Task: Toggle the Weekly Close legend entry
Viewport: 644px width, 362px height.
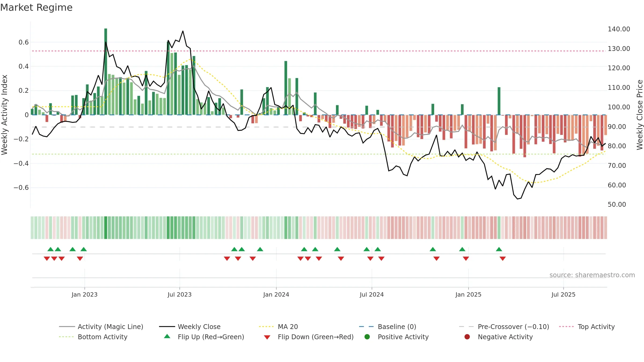Action: (x=190, y=327)
